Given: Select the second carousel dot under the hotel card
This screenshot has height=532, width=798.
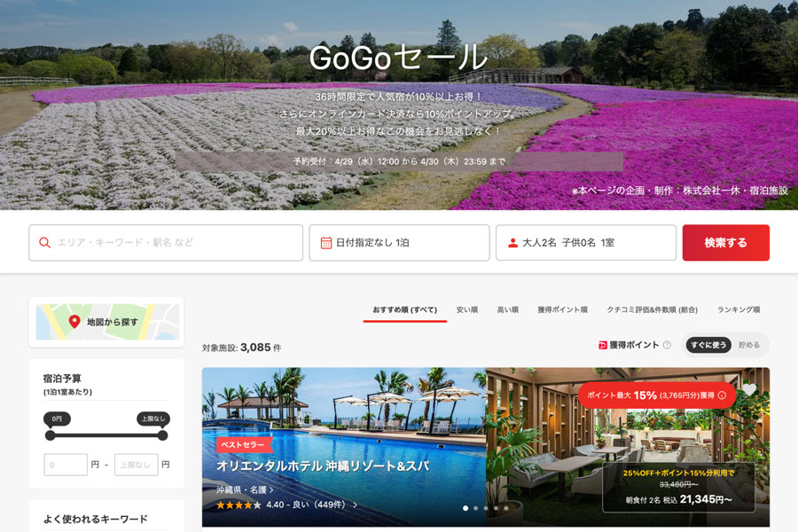Looking at the screenshot, I should pos(475,509).
